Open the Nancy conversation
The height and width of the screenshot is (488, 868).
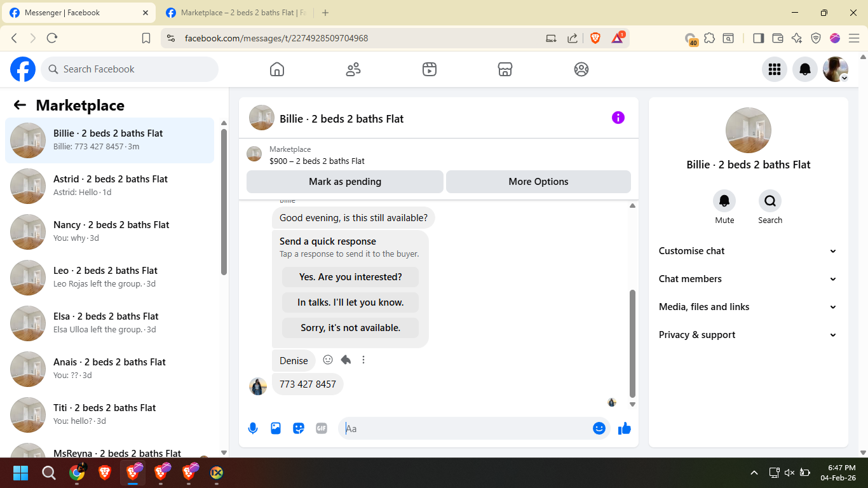[109, 232]
